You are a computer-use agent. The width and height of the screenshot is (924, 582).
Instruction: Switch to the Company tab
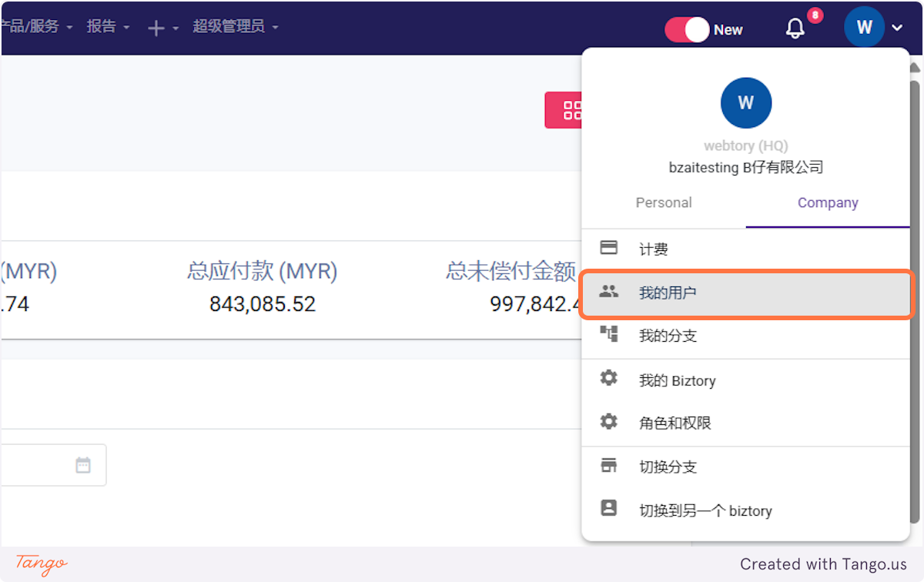pos(828,202)
